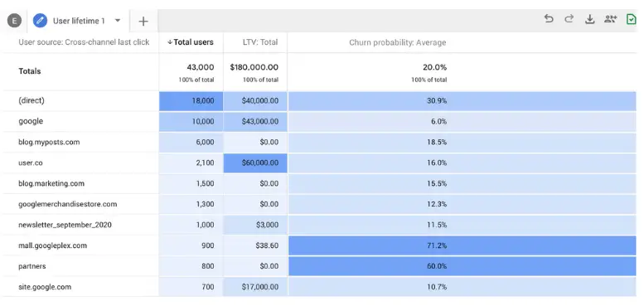Select the 18,000 total users cell
644x306 pixels.
coord(191,101)
